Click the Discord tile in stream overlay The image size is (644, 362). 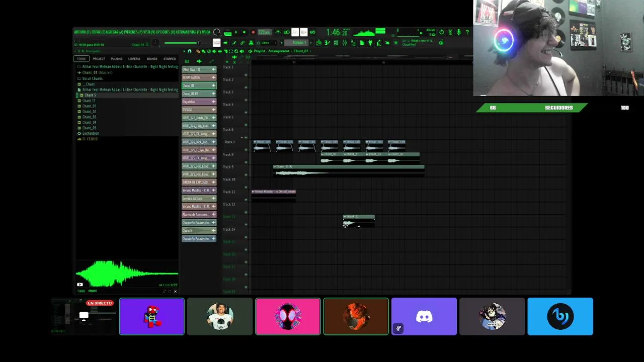coord(424,316)
